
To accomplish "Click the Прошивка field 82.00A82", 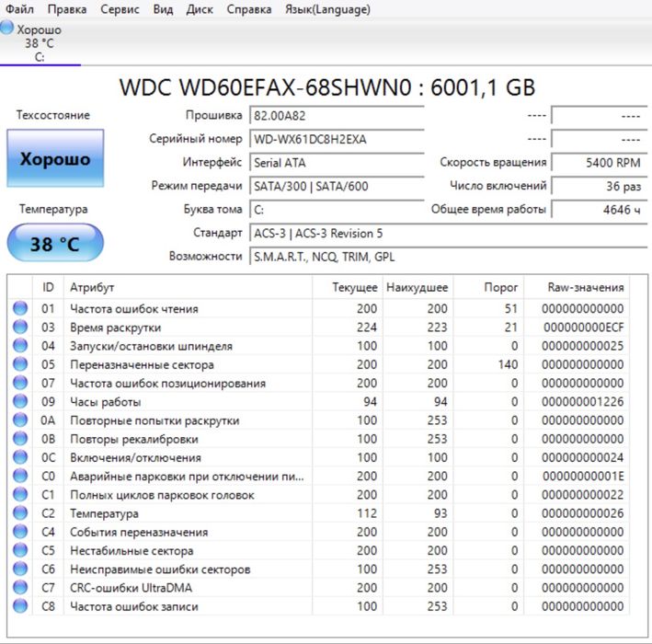I will pos(337,115).
